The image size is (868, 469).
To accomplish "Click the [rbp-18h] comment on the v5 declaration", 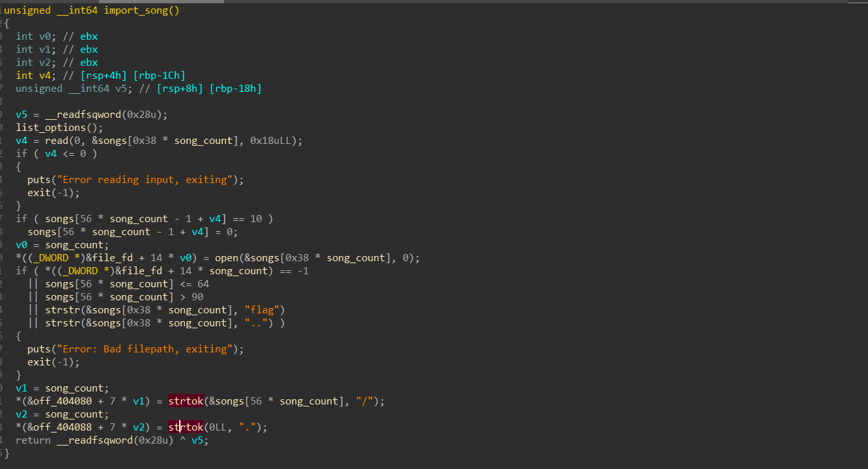I will point(235,89).
